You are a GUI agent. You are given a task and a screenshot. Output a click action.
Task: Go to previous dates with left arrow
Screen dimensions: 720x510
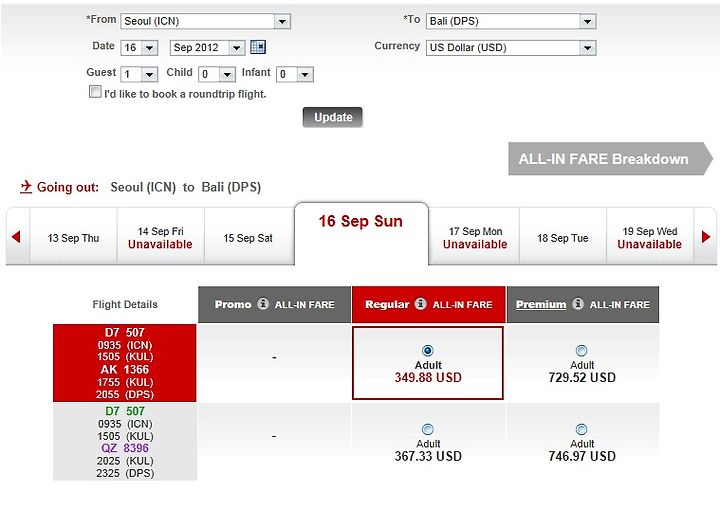click(x=17, y=237)
